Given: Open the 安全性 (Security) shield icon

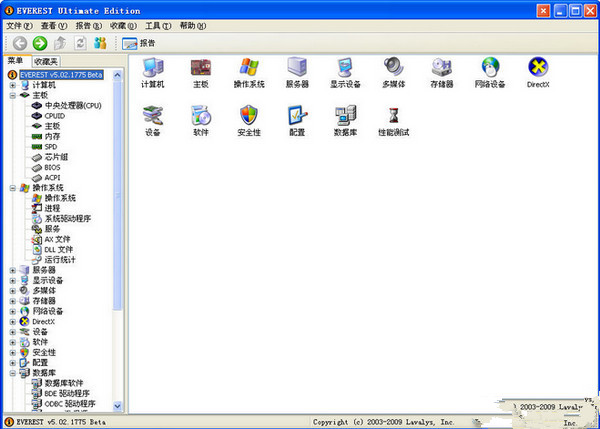Looking at the screenshot, I should tap(249, 116).
